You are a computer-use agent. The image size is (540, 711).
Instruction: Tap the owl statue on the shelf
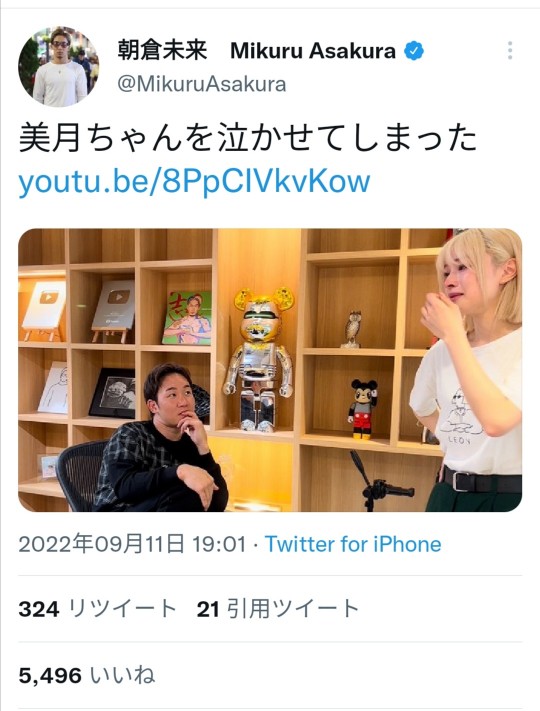pos(352,329)
